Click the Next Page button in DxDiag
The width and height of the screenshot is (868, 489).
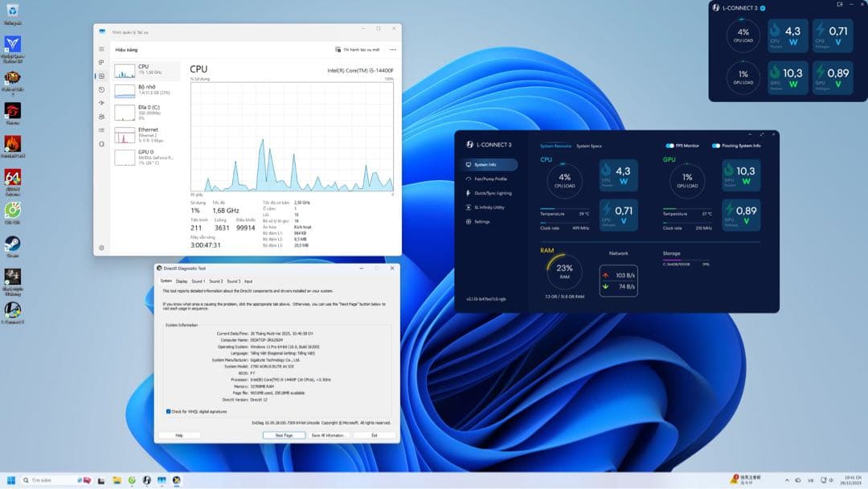click(283, 434)
